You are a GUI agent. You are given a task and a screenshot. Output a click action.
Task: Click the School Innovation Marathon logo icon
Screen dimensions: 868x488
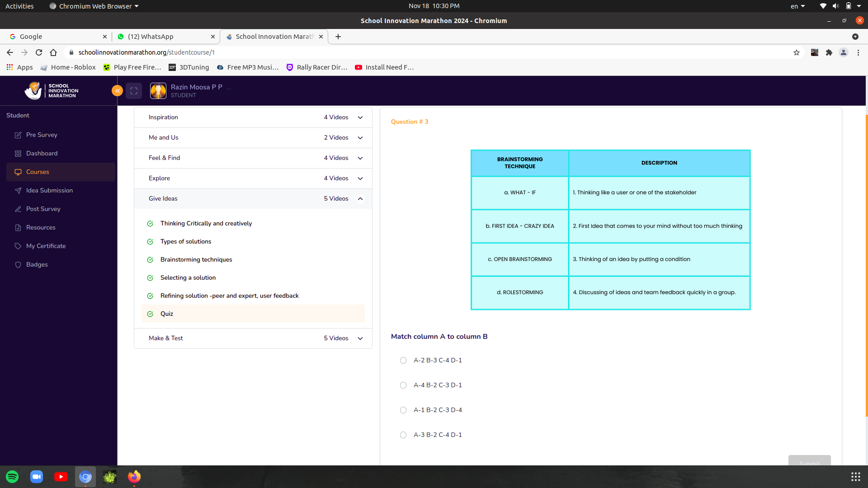coord(33,90)
